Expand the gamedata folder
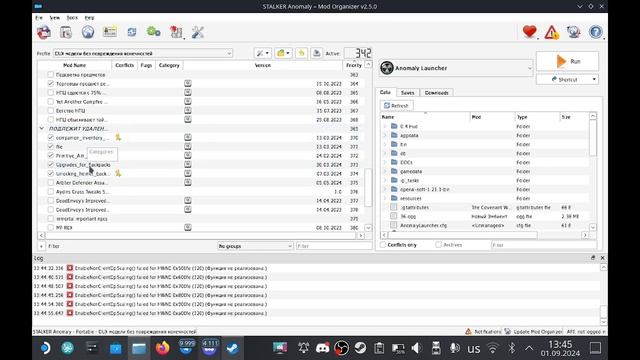Screen dimensions: 640x360 (384, 171)
